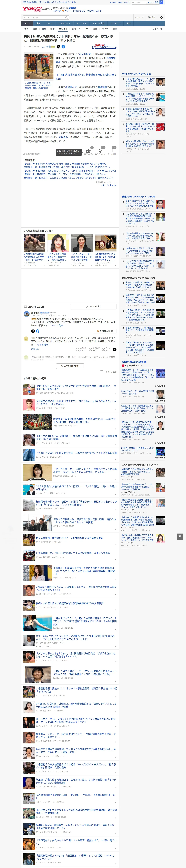Open settings via the gear icon
This screenshot has width=186, height=868.
coord(161,18)
